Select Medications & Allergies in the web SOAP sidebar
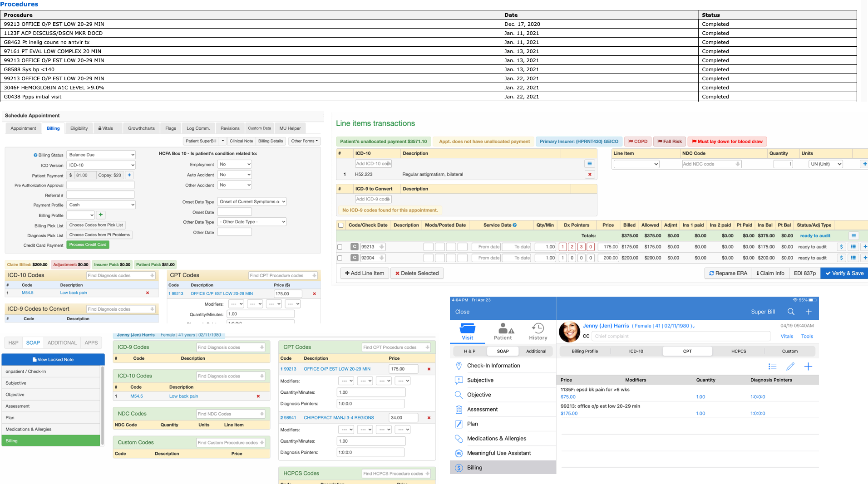868x484 pixels. pyautogui.click(x=51, y=429)
